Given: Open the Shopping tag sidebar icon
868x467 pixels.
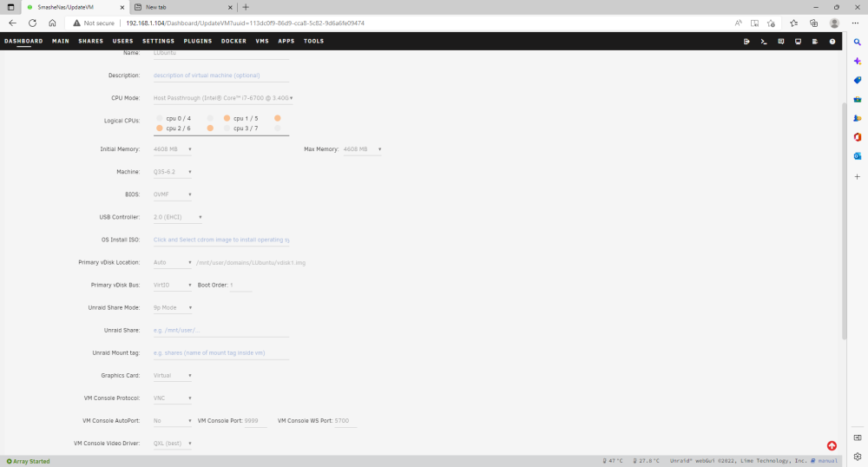Looking at the screenshot, I should (858, 80).
